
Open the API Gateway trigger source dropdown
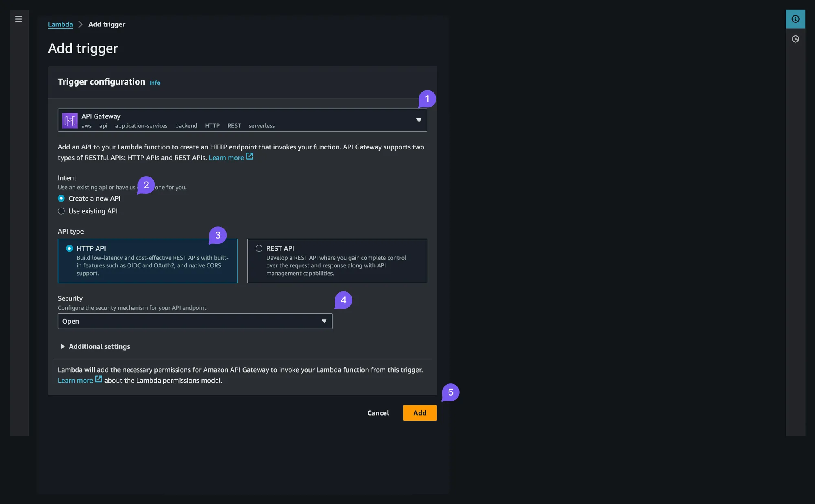coord(242,121)
